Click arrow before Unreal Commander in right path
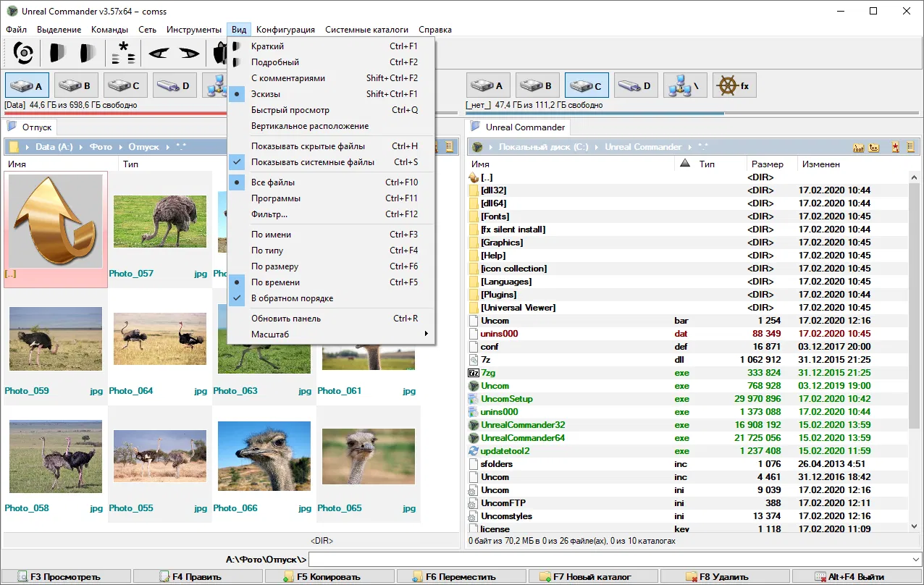The width and height of the screenshot is (924, 585). [x=596, y=147]
